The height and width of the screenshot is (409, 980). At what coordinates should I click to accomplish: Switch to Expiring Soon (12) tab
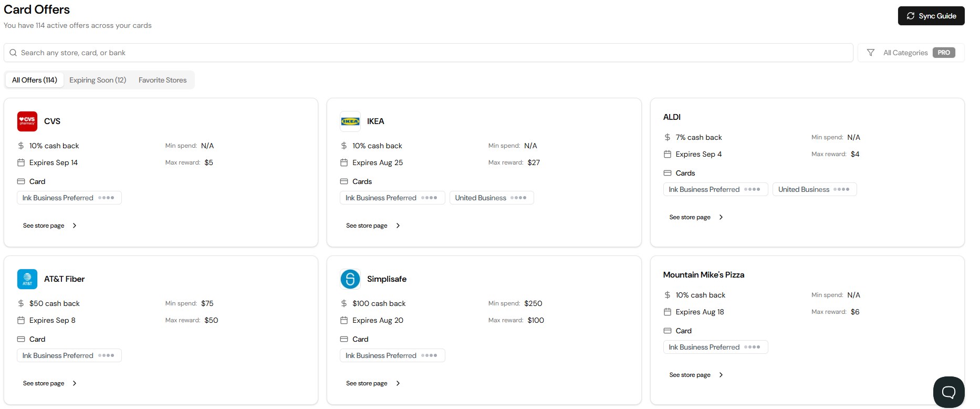pyautogui.click(x=98, y=80)
